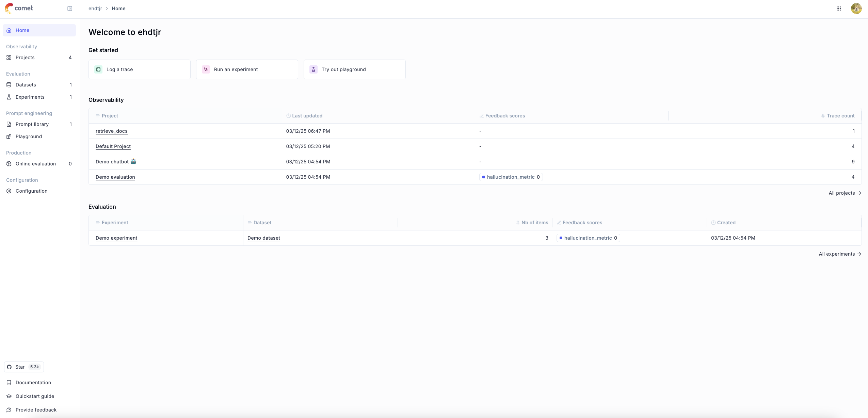Click the playground flask icon
Viewport: 868px width, 418px height.
point(314,69)
